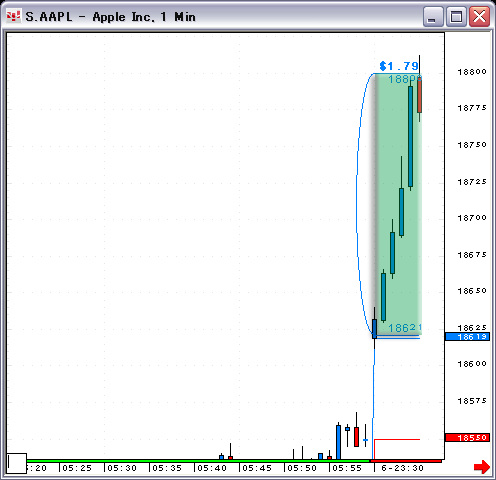Click the tall blue candle above the 05:55 label
Screen dimensions: 496x480
click(x=338, y=442)
